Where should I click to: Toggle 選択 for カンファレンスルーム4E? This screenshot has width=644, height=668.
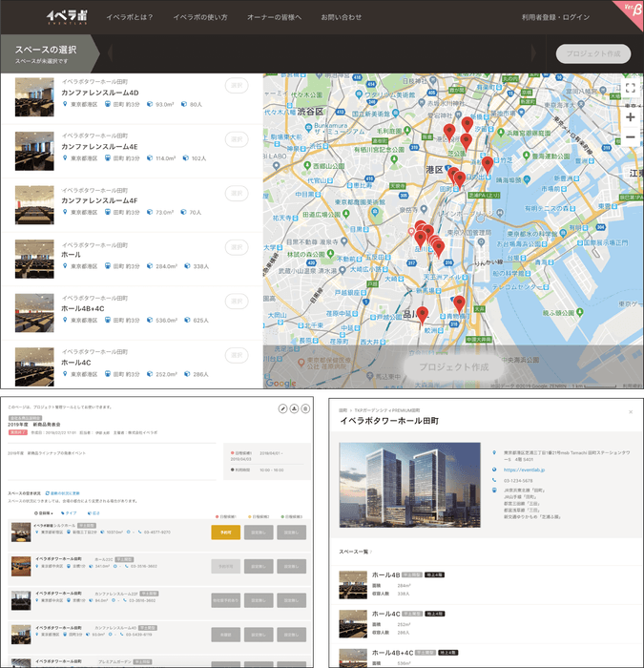pyautogui.click(x=236, y=139)
